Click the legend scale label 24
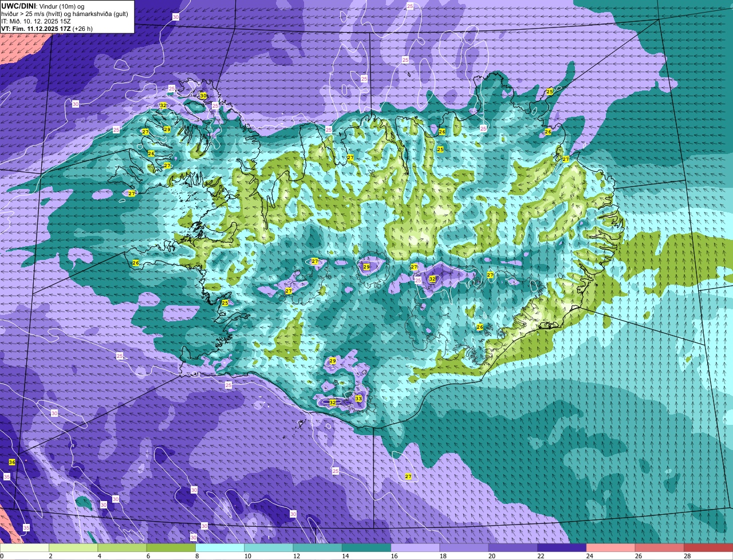733x560 pixels. (589, 556)
